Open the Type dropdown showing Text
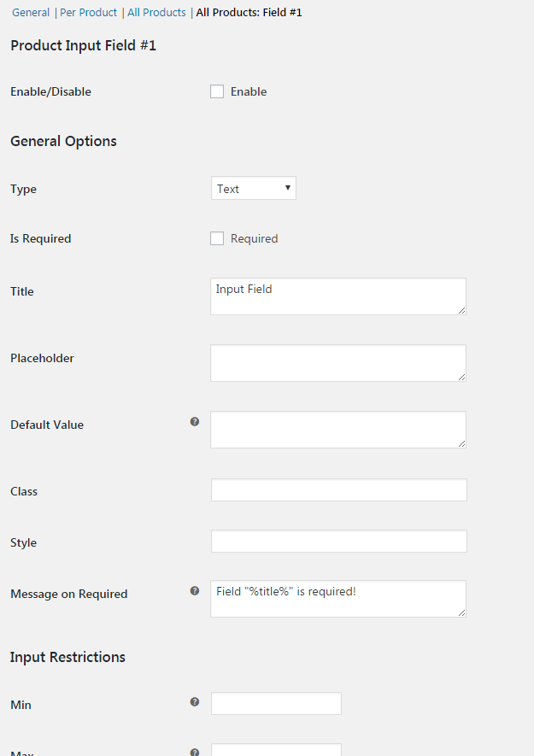 (x=253, y=189)
